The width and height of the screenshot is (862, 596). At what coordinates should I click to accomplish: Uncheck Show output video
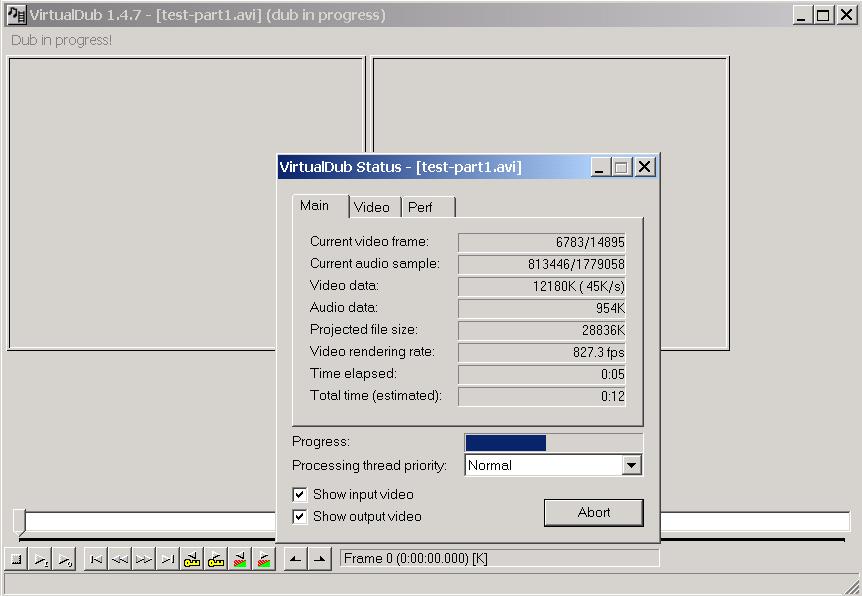(299, 517)
